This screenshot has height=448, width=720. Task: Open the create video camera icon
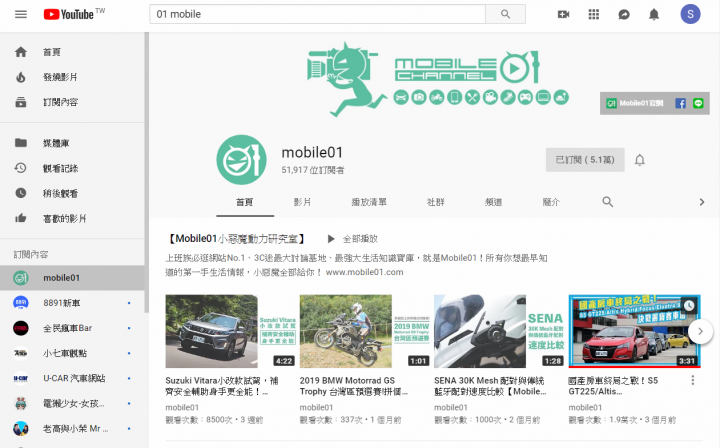point(563,14)
